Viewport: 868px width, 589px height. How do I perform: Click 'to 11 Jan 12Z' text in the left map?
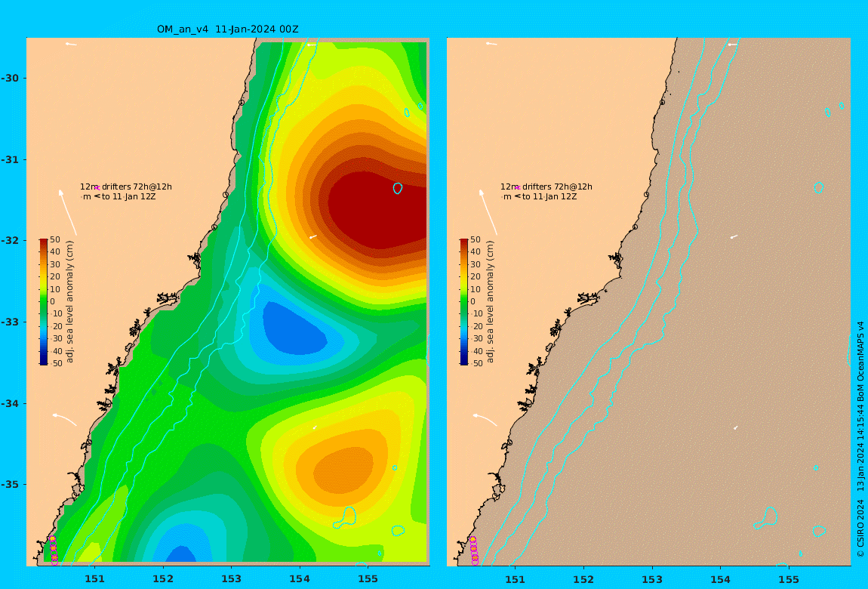[128, 196]
